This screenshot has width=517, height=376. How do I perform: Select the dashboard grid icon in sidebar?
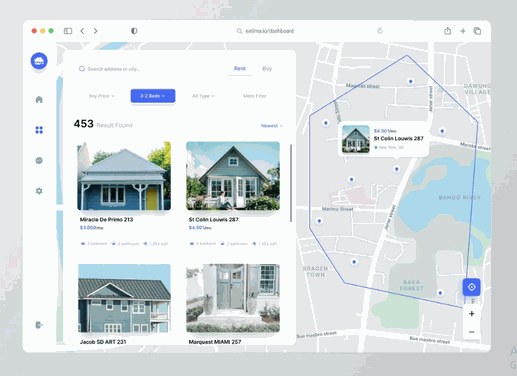pyautogui.click(x=39, y=130)
